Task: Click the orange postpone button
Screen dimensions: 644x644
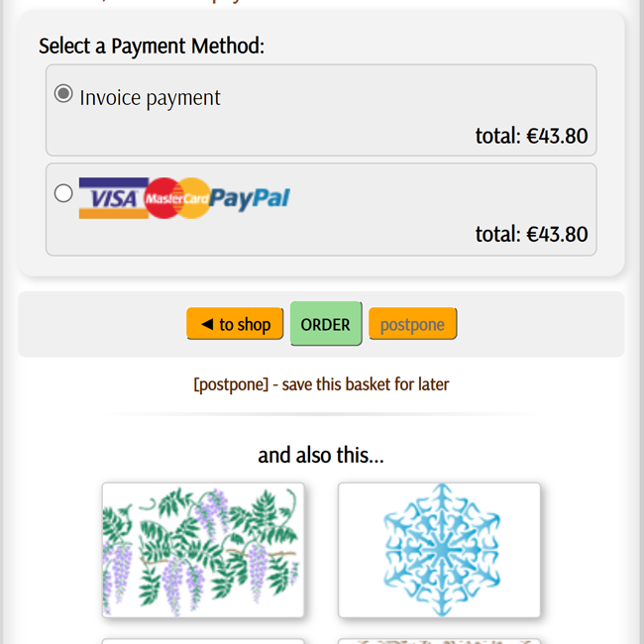Action: pyautogui.click(x=412, y=324)
